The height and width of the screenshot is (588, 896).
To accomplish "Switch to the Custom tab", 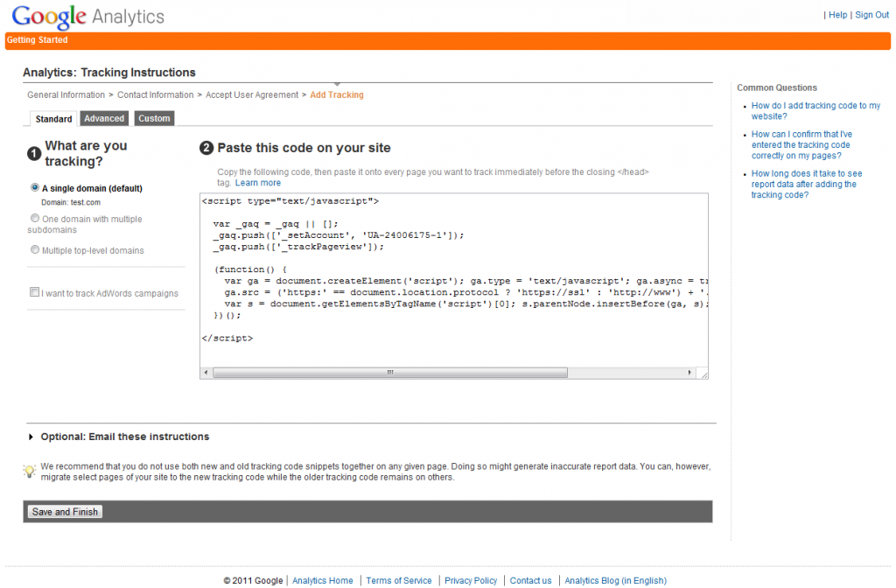I will [154, 118].
